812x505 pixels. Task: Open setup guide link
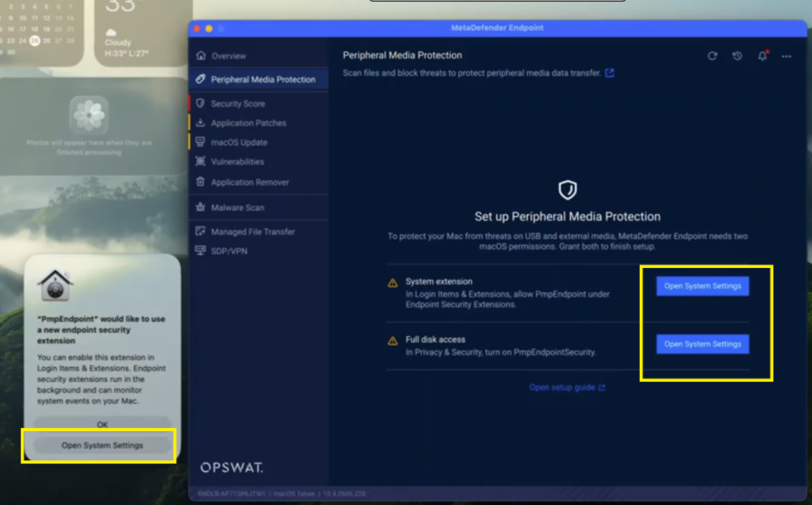click(567, 387)
